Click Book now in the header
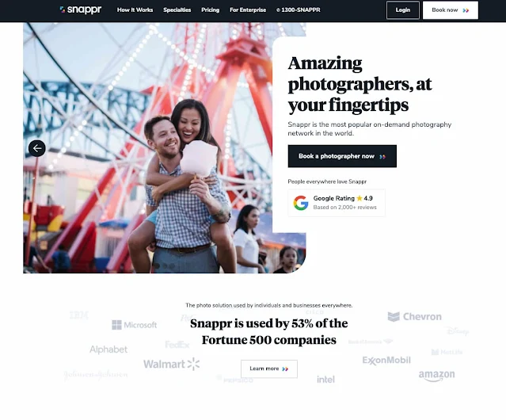The height and width of the screenshot is (420, 506). click(450, 10)
